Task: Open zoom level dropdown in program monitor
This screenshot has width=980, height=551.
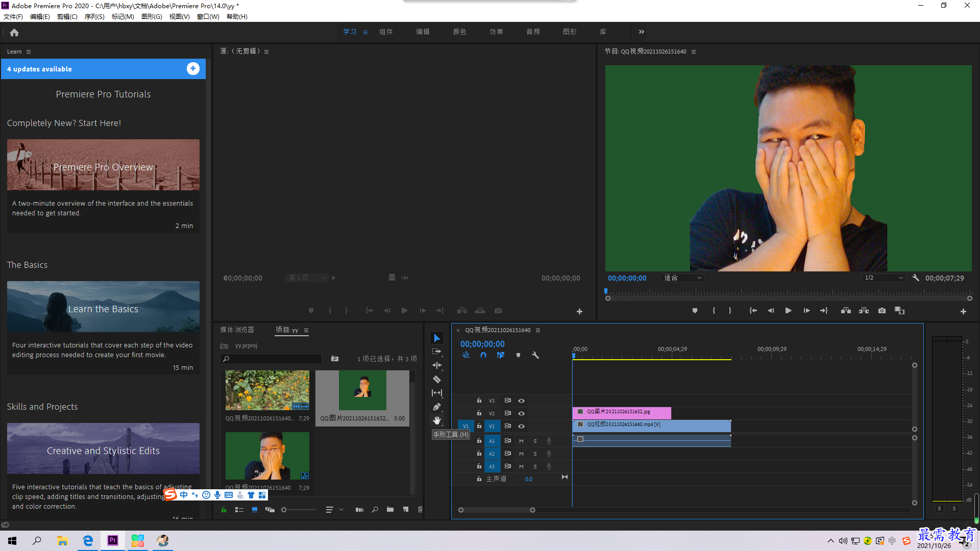Action: coord(682,278)
